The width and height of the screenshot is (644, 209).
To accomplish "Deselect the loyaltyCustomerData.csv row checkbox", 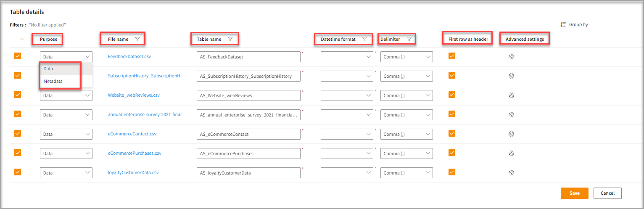I will 18,172.
